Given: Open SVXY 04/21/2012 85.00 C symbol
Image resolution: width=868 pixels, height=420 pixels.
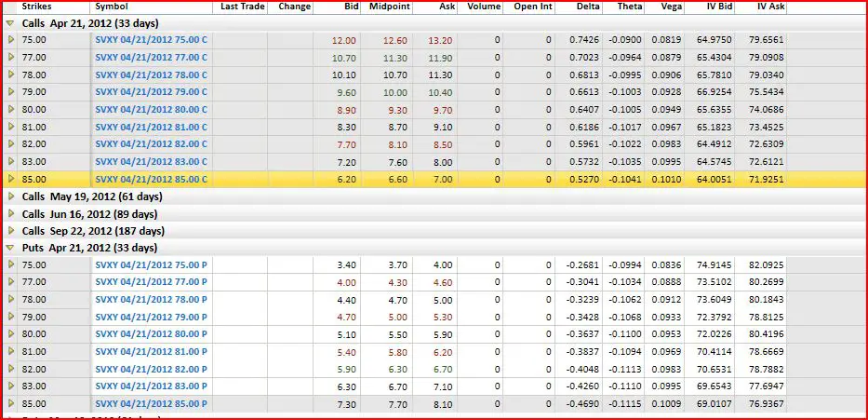Looking at the screenshot, I should [x=151, y=179].
